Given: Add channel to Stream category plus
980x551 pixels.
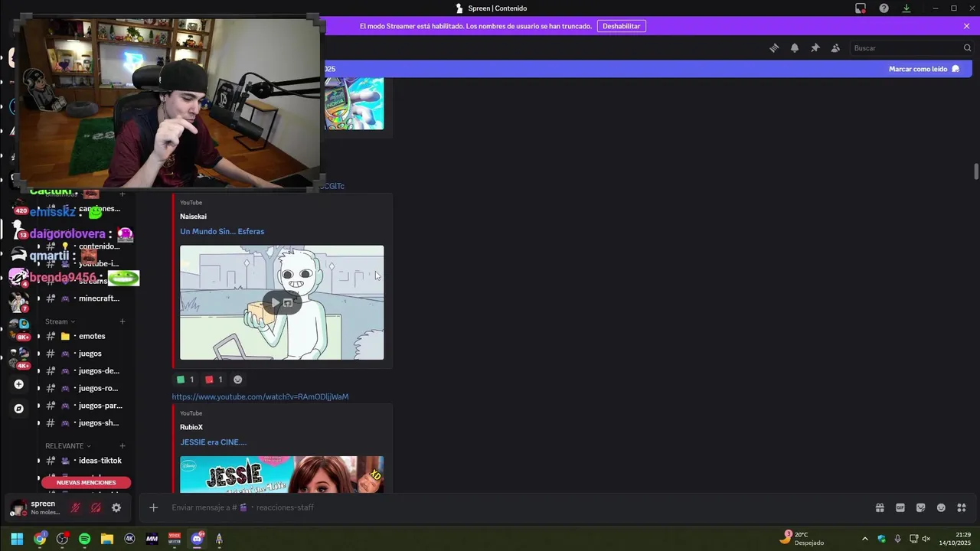Looking at the screenshot, I should pyautogui.click(x=122, y=321).
